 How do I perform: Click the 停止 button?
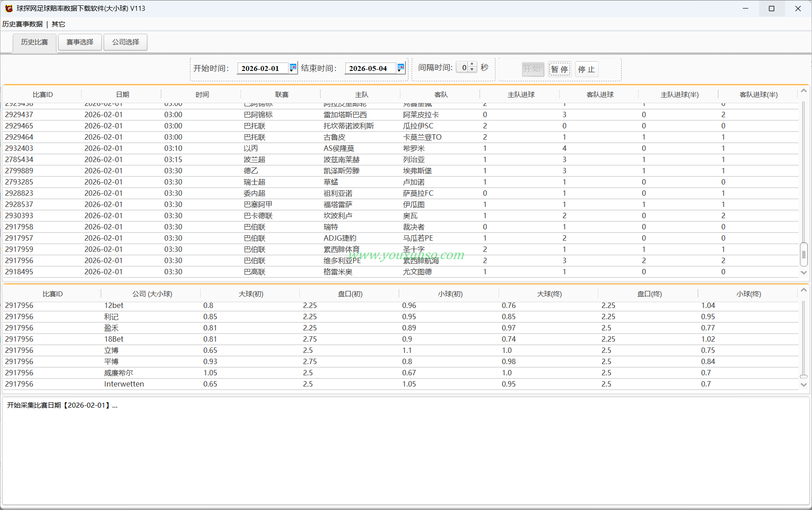pos(586,69)
